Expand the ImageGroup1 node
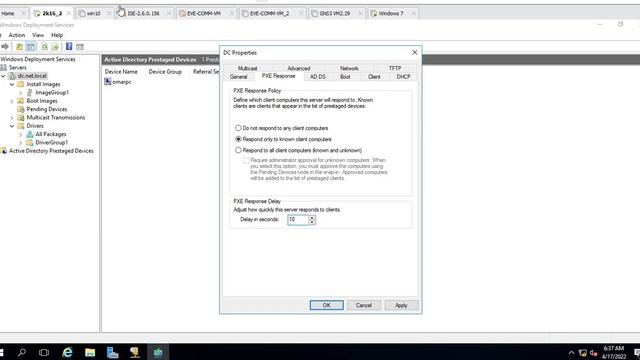The height and width of the screenshot is (360, 640). [x=20, y=93]
